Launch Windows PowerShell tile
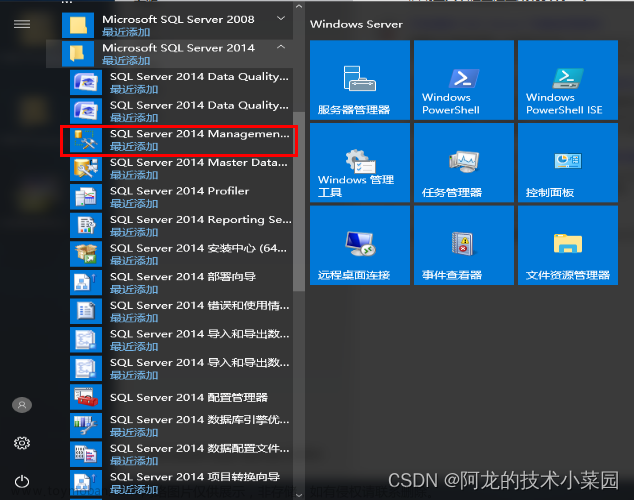The image size is (634, 500). pyautogui.click(x=464, y=80)
